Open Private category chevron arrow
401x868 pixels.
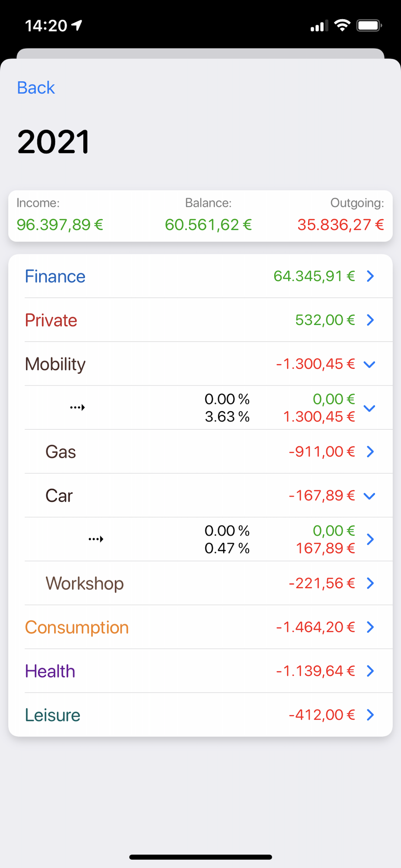[370, 320]
